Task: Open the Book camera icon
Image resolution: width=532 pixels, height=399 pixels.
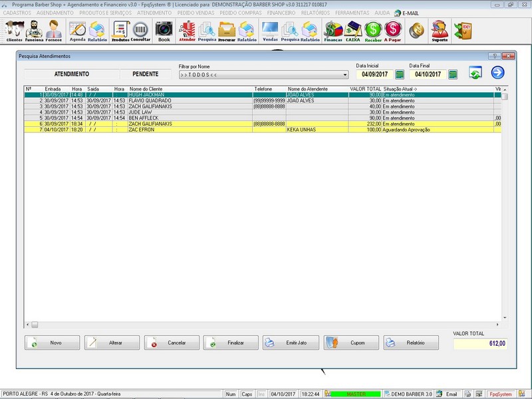Action: (x=164, y=31)
